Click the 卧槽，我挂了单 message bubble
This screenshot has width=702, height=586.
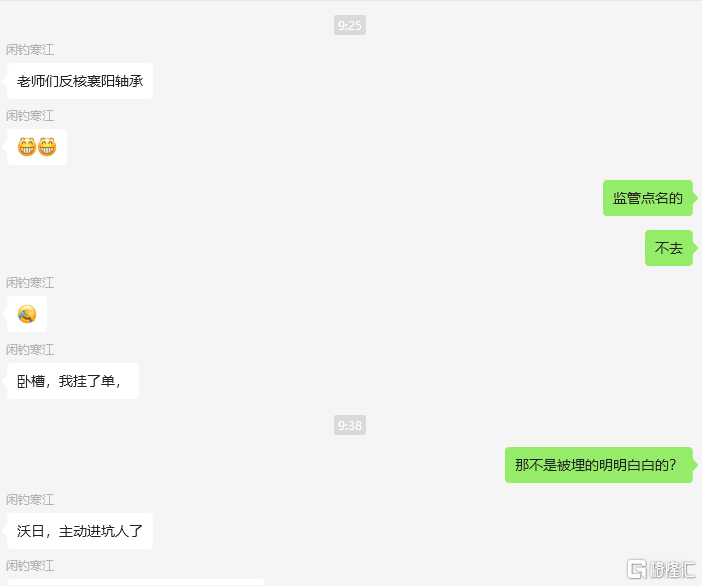[x=73, y=381]
